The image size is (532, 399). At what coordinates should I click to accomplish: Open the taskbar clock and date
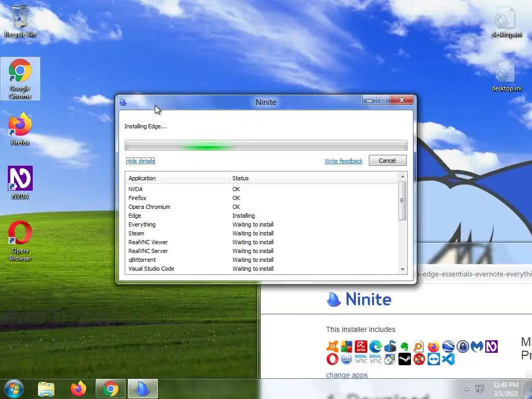(506, 389)
